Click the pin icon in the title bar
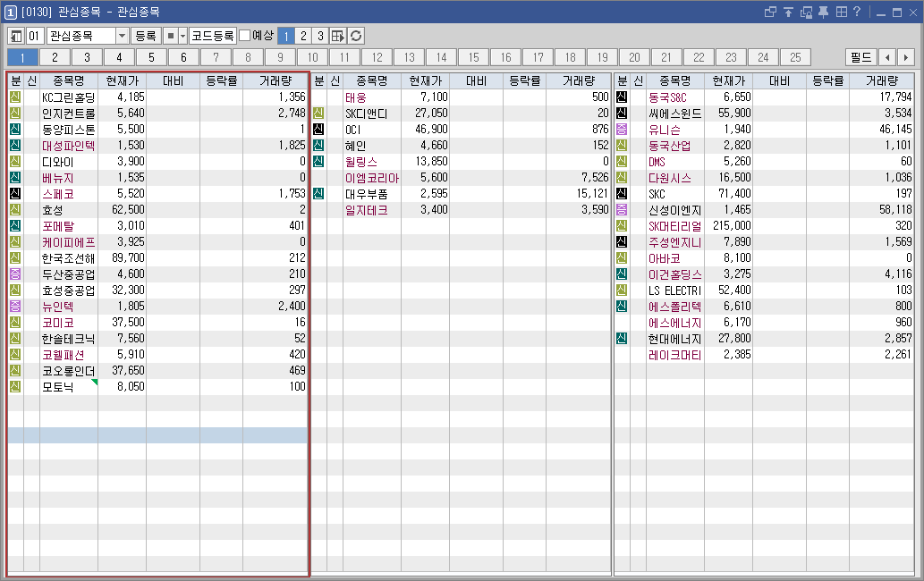This screenshot has width=924, height=581. click(823, 12)
